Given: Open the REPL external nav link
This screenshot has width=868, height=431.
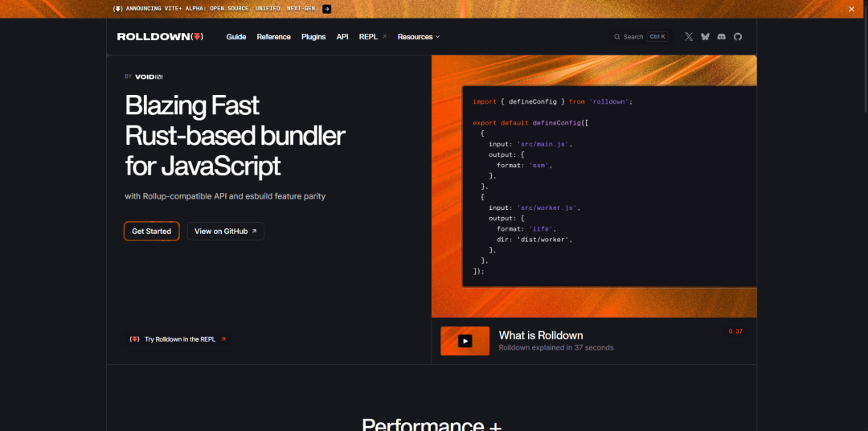Looking at the screenshot, I should [x=373, y=36].
